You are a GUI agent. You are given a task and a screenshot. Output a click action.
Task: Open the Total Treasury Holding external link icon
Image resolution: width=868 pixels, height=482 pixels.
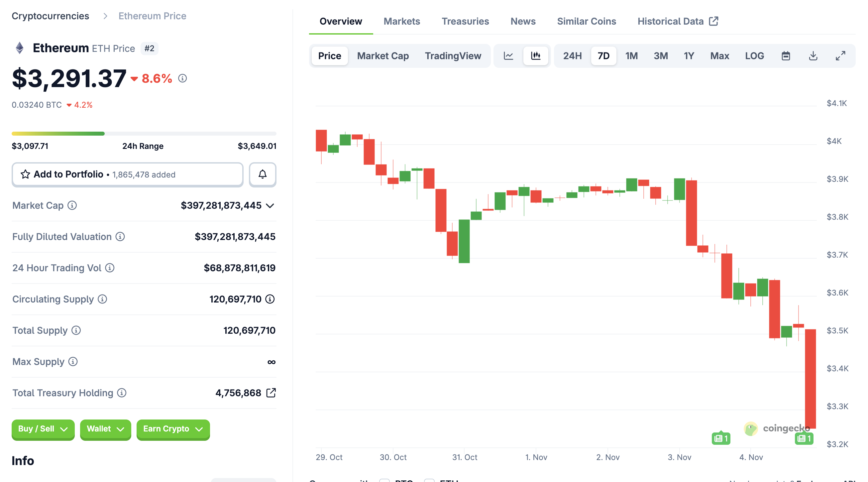tap(271, 393)
